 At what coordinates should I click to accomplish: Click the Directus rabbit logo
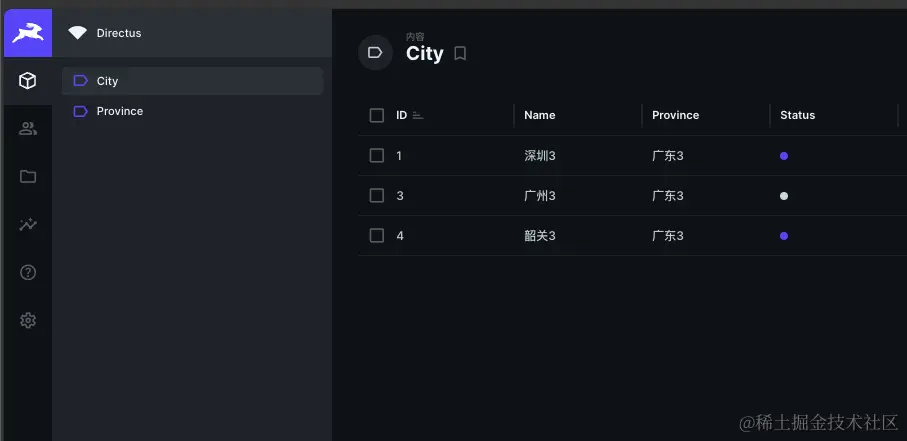(x=28, y=33)
